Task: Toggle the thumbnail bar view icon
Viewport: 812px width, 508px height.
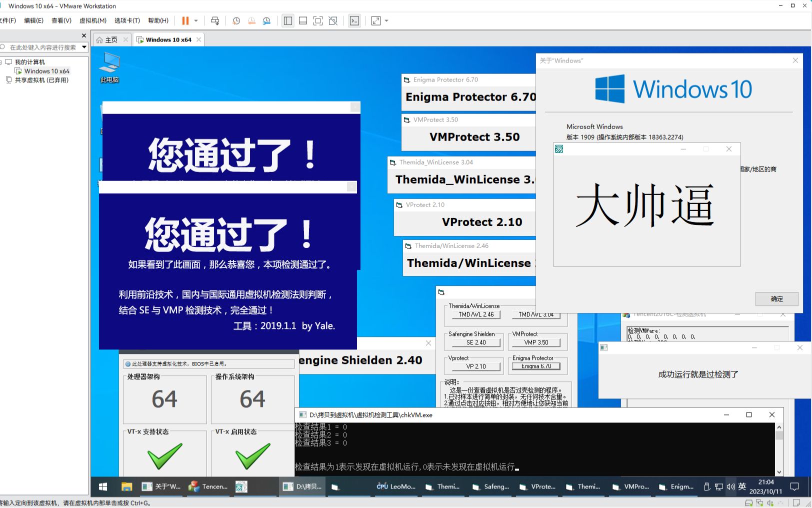Action: [x=303, y=21]
